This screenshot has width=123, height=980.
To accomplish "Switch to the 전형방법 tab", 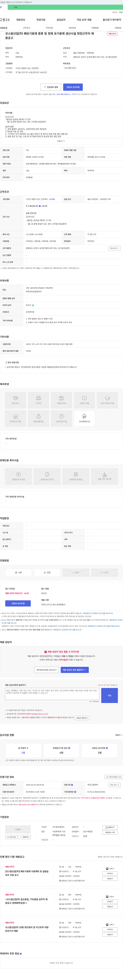I will [95, 28].
